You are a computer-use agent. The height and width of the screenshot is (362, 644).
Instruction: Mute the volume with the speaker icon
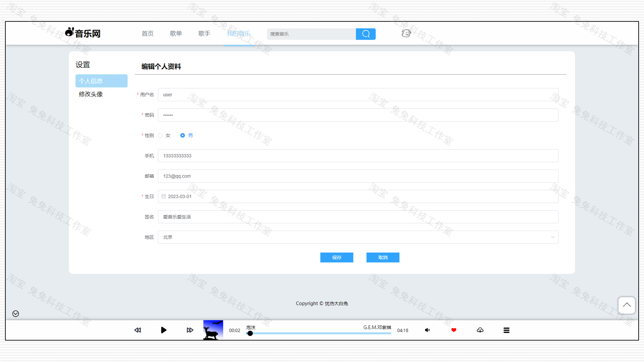coord(427,330)
